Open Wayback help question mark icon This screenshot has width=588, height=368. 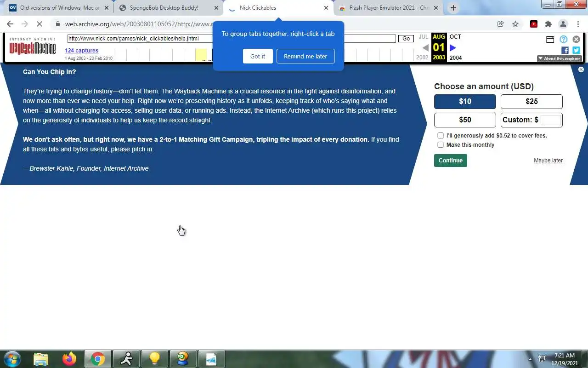563,40
